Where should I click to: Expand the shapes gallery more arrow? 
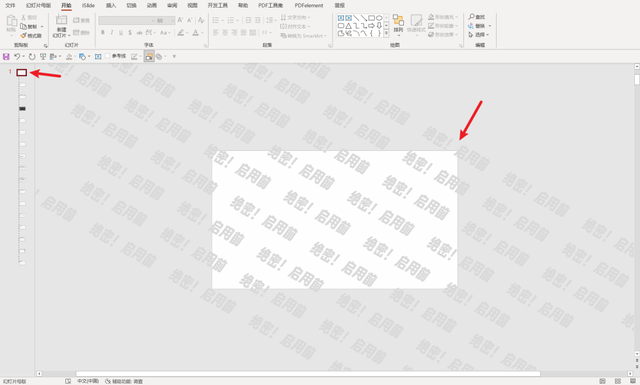point(386,33)
